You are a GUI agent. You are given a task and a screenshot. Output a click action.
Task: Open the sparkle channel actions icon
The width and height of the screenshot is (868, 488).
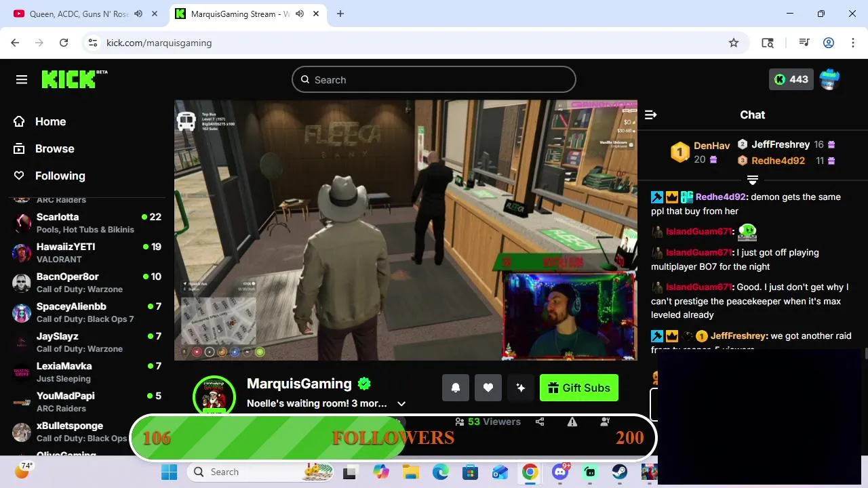[521, 388]
